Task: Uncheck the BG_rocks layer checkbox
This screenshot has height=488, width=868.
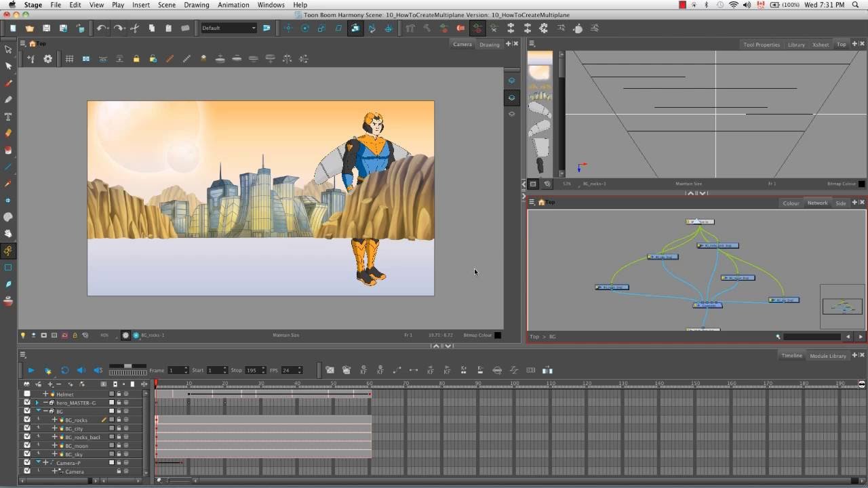Action: 27,420
